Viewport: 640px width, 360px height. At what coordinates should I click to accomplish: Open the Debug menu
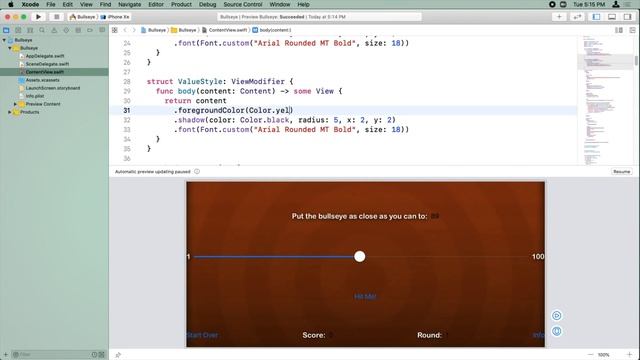(207, 4)
